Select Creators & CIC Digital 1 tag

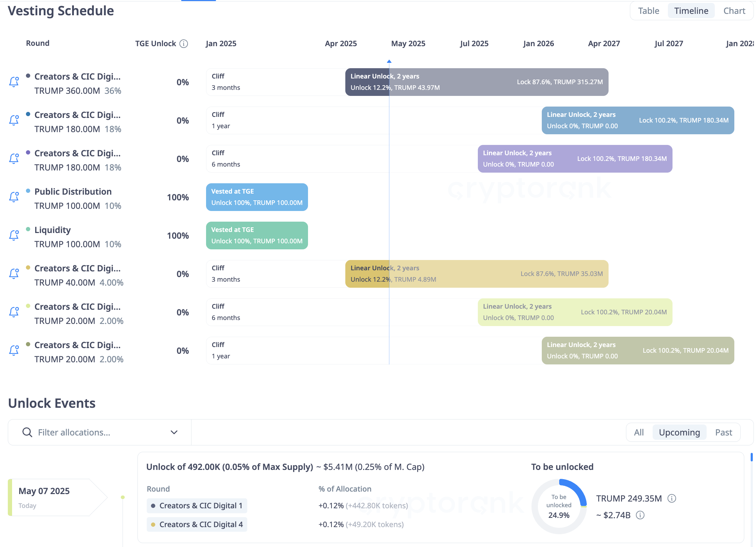click(197, 505)
